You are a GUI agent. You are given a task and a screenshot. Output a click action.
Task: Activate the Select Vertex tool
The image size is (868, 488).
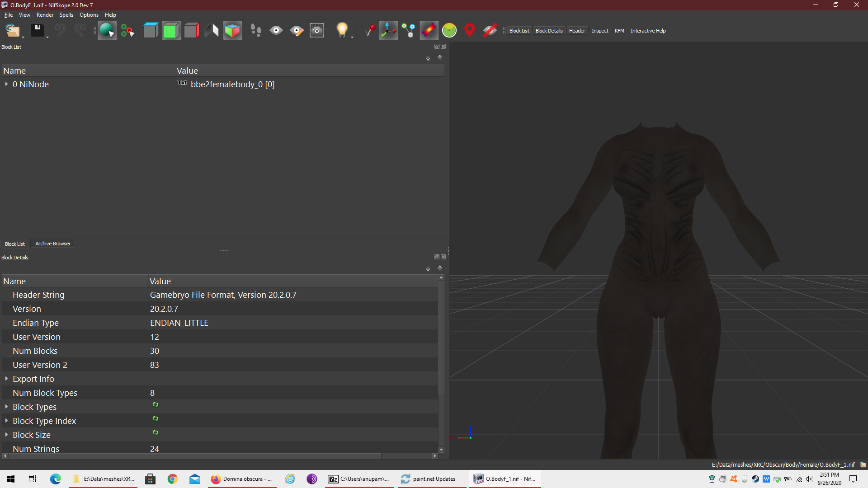tap(128, 31)
